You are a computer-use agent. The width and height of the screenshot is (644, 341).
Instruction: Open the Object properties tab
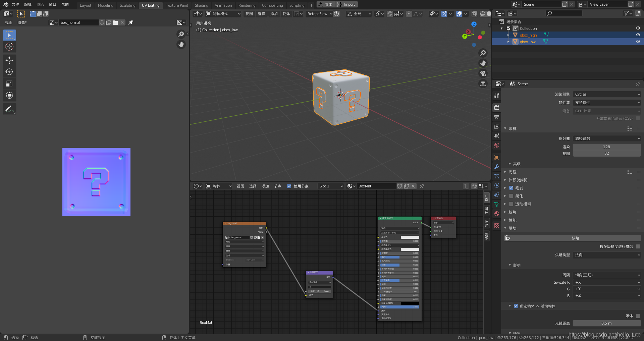coord(497,157)
